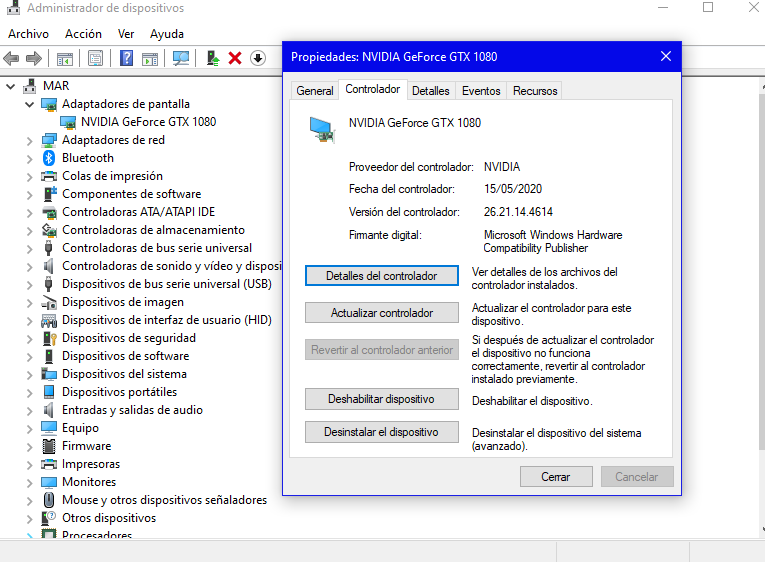This screenshot has width=765, height=562.
Task: Expand Controladoras de almacenamiento node
Action: (30, 231)
